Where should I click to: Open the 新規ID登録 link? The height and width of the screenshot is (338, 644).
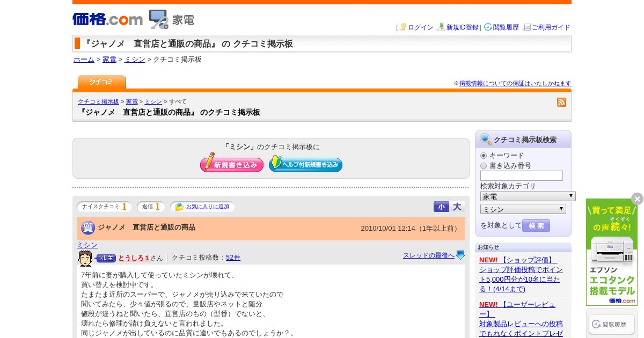tap(463, 27)
